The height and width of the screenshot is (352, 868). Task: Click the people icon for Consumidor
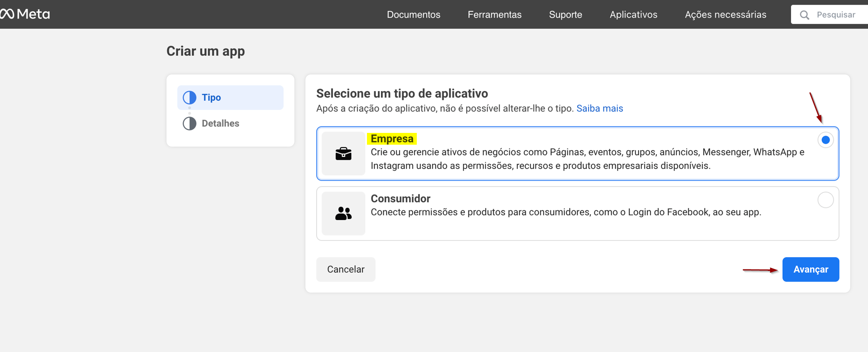pos(343,214)
